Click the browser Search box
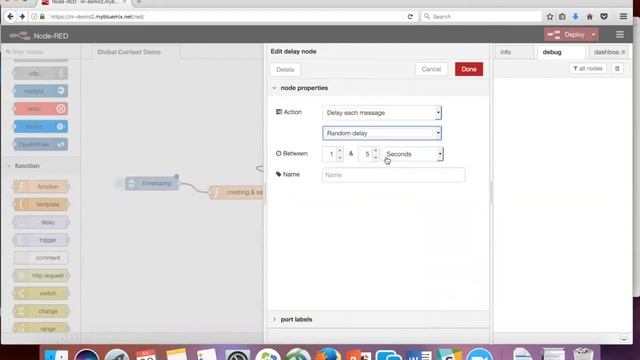The image size is (640, 360). pyautogui.click(x=481, y=17)
